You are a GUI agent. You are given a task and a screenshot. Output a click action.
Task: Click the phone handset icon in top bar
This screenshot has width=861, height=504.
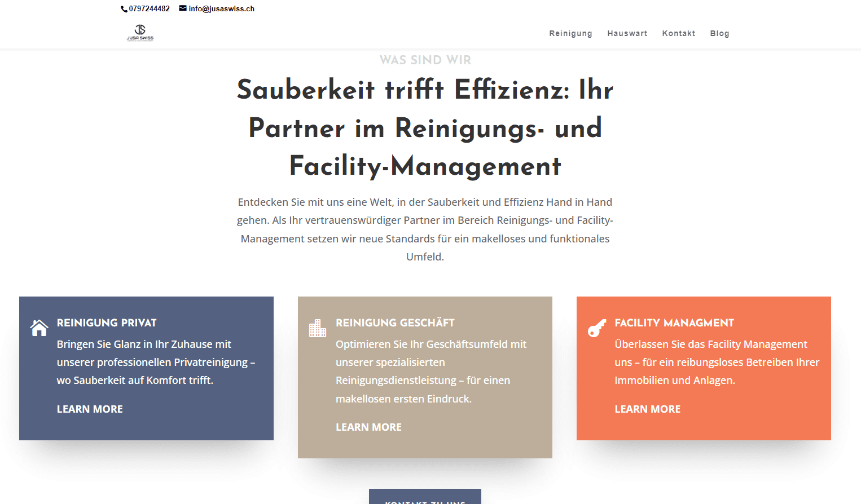click(124, 9)
